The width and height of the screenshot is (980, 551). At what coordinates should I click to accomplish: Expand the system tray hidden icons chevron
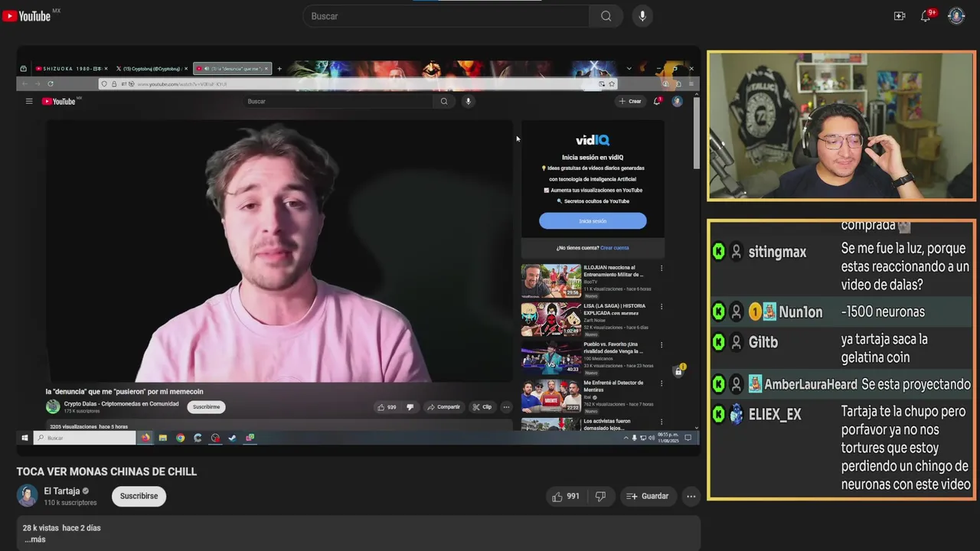626,438
